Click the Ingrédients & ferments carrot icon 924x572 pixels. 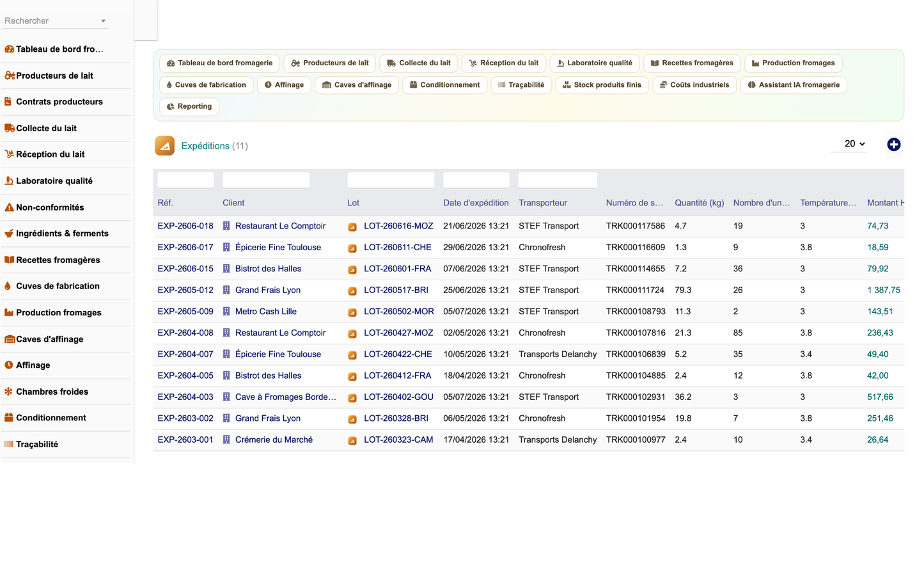[9, 234]
